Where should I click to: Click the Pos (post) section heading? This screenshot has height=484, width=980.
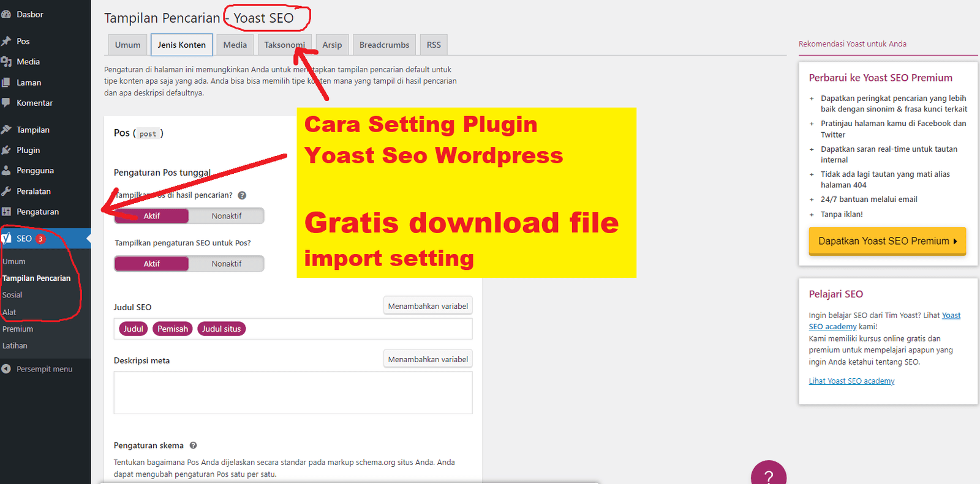pos(138,133)
